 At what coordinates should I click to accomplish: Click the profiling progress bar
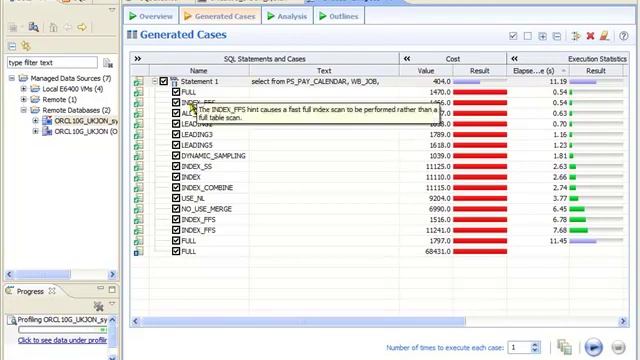(x=62, y=329)
